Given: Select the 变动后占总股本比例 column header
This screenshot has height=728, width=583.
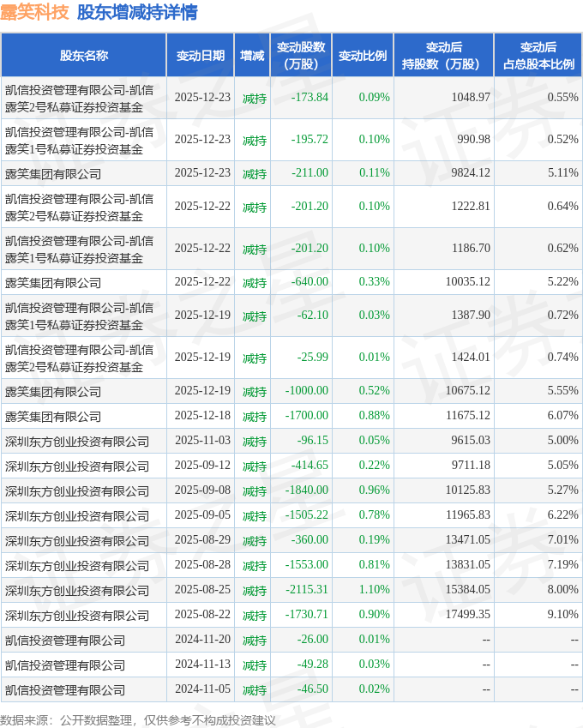Looking at the screenshot, I should click(x=538, y=55).
